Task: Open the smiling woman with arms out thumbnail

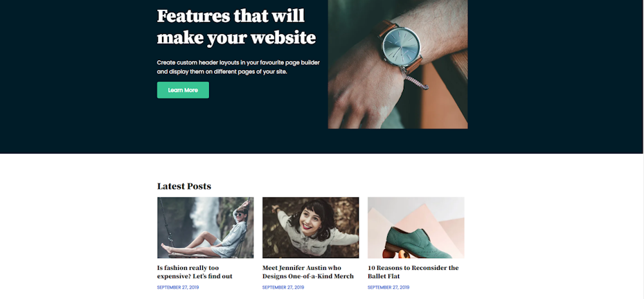Action: (x=310, y=228)
